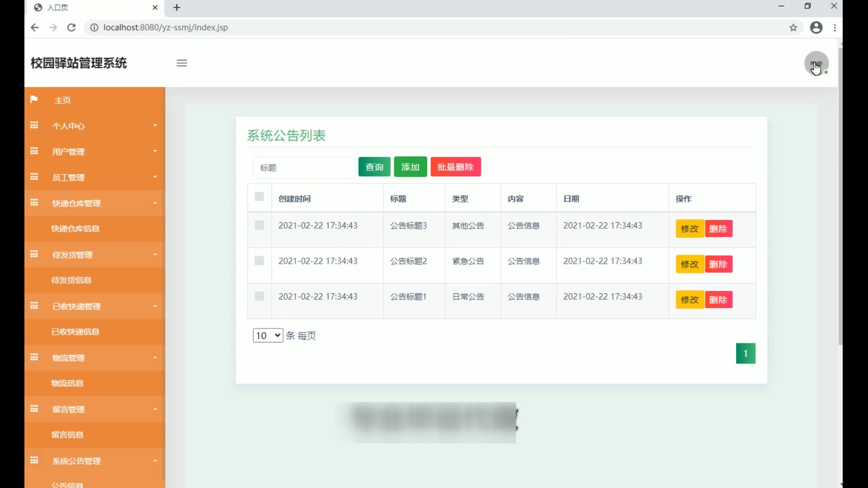Open 留言信息 submenu item
868x488 pixels.
67,435
